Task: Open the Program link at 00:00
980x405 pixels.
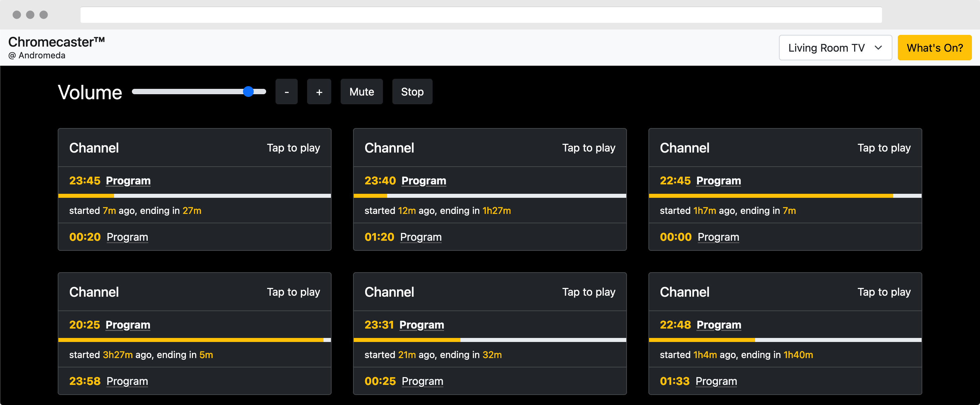Action: pyautogui.click(x=718, y=237)
